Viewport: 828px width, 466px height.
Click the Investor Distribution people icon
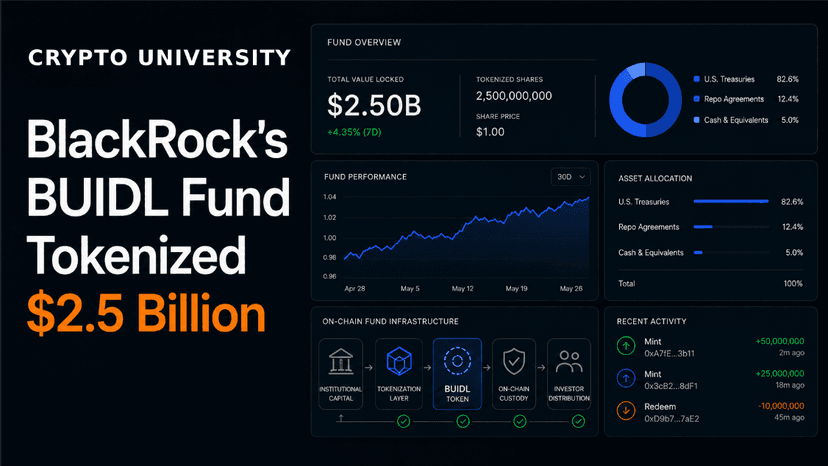click(x=569, y=361)
